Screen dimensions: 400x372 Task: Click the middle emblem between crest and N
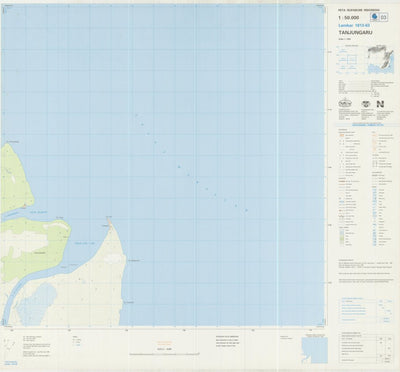coord(365,104)
